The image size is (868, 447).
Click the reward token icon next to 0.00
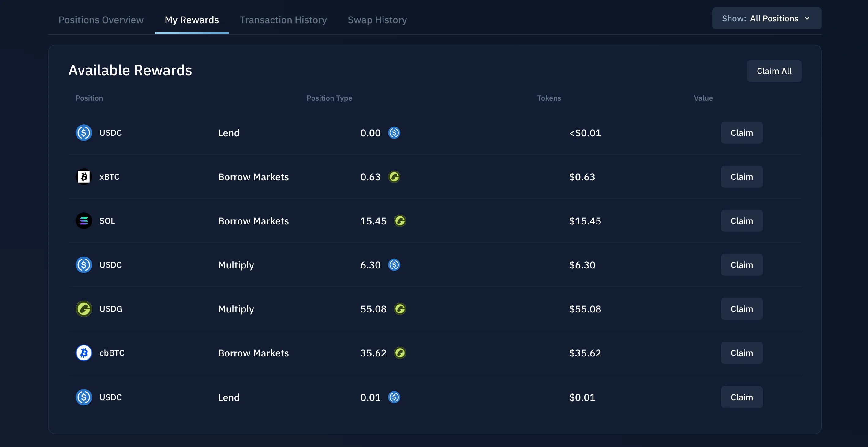click(x=394, y=133)
